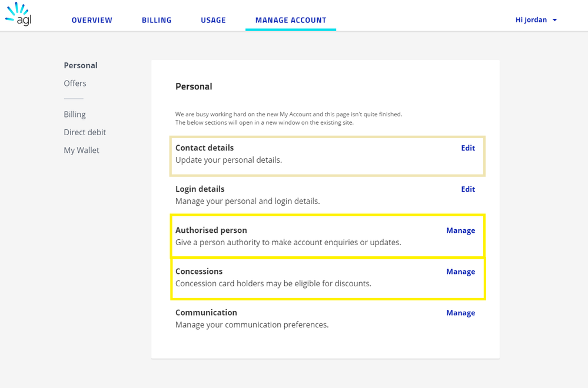The image size is (588, 388).
Task: Open the USAGE section
Action: coord(213,19)
